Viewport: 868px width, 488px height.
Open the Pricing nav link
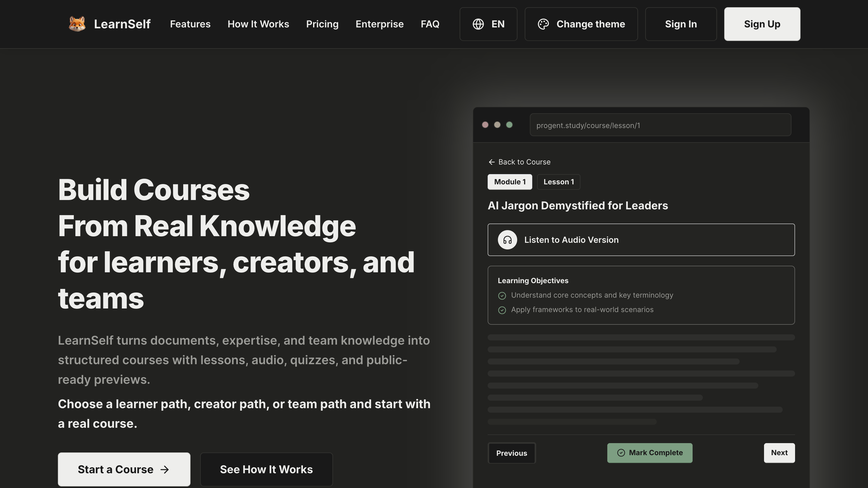tap(322, 24)
